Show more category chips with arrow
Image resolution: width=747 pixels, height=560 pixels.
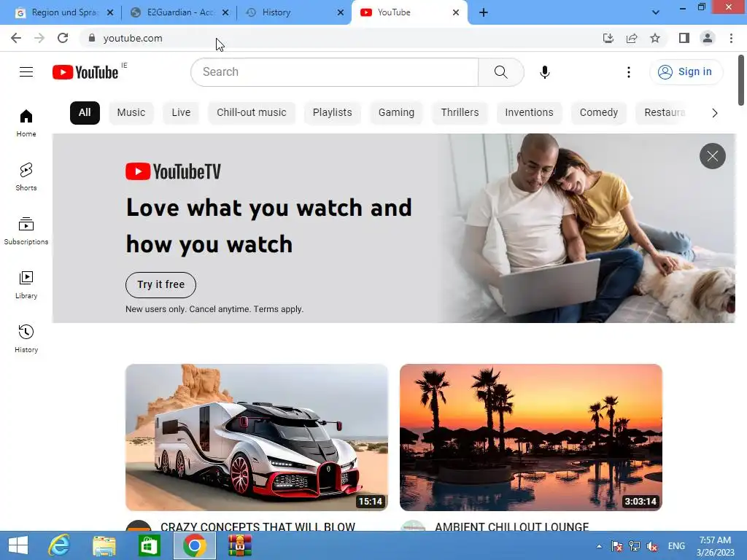714,113
